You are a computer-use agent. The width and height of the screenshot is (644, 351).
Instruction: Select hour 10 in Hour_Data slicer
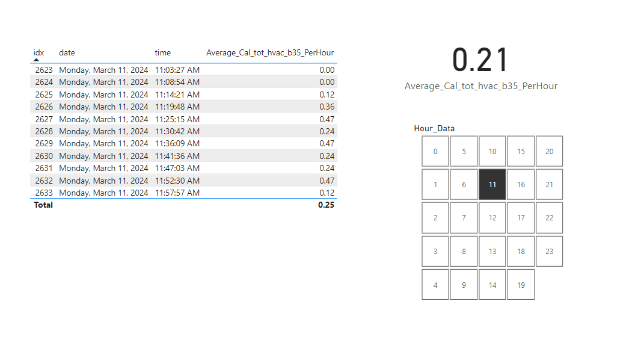(492, 151)
